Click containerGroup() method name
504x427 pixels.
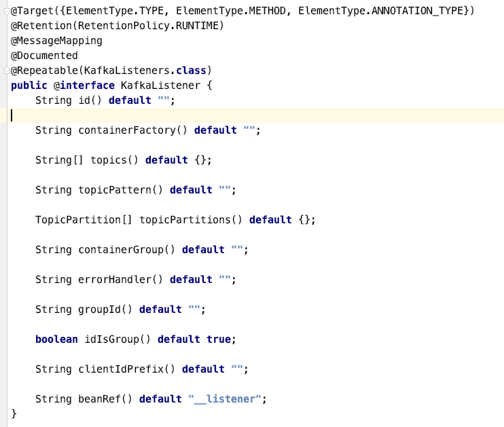coord(126,250)
